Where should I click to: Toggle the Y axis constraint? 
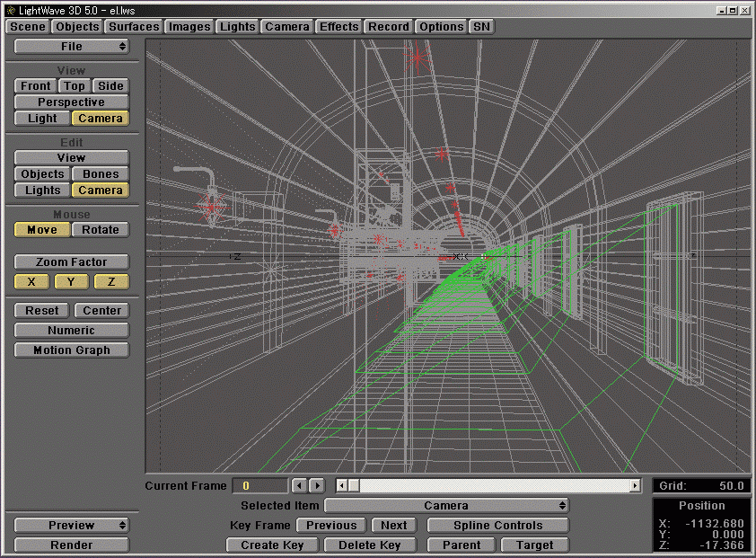70,281
